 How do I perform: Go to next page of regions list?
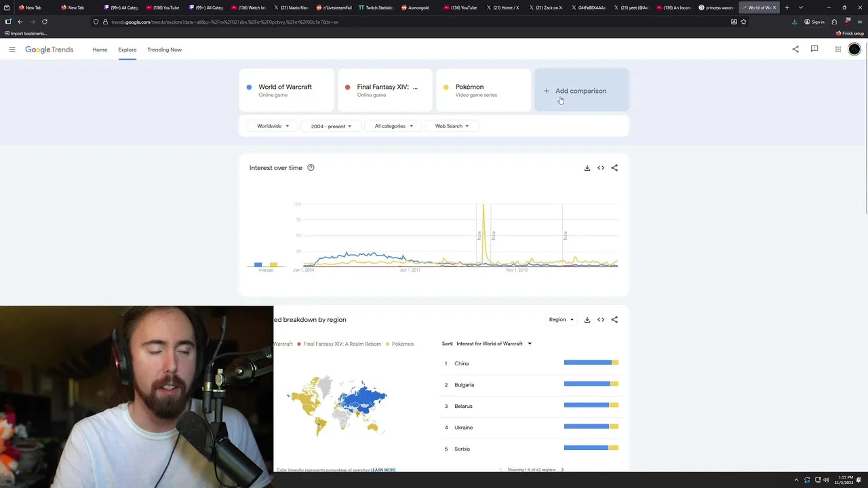click(562, 469)
